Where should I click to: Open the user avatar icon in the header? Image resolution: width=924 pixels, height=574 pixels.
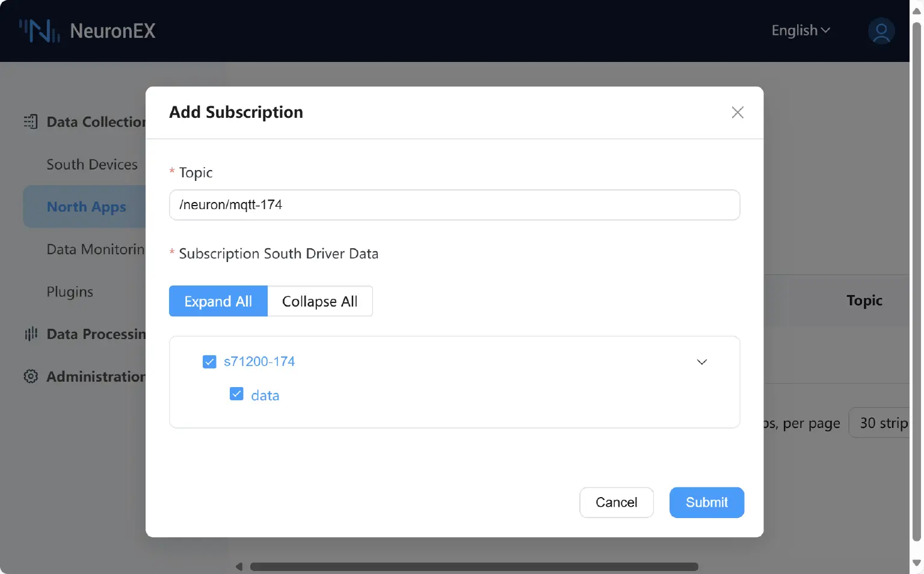(x=881, y=31)
